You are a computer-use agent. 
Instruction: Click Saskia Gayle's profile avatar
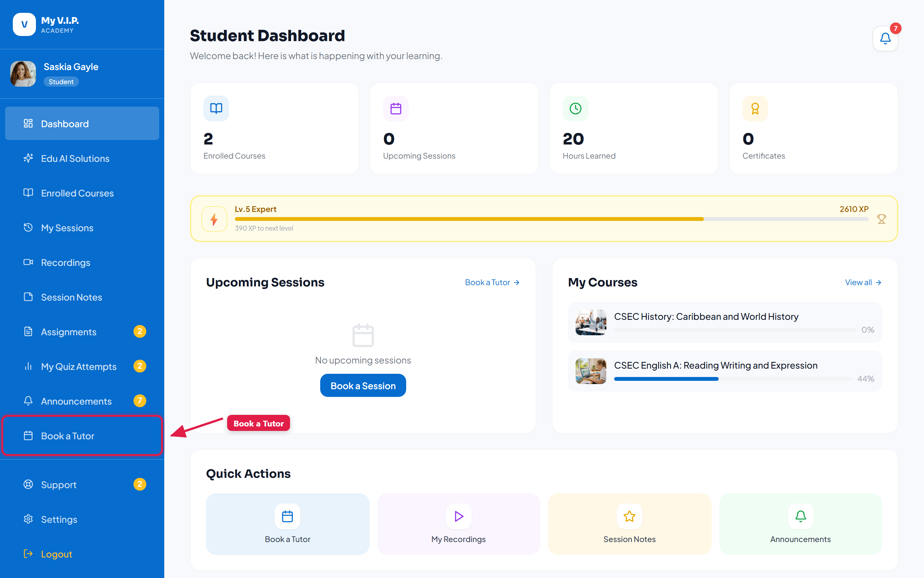23,74
